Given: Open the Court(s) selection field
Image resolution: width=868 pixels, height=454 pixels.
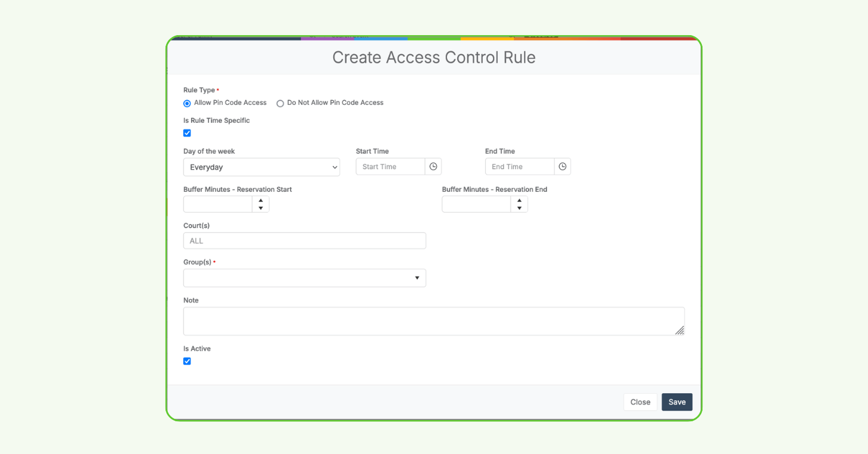Looking at the screenshot, I should [x=304, y=241].
